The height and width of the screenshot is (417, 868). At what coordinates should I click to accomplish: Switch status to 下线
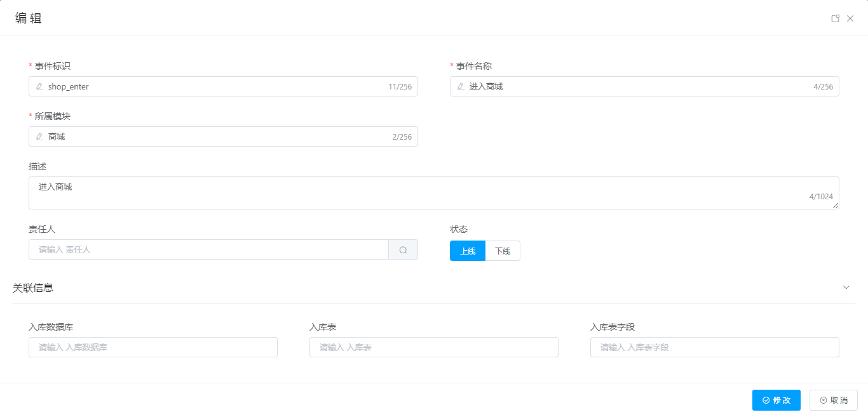503,251
